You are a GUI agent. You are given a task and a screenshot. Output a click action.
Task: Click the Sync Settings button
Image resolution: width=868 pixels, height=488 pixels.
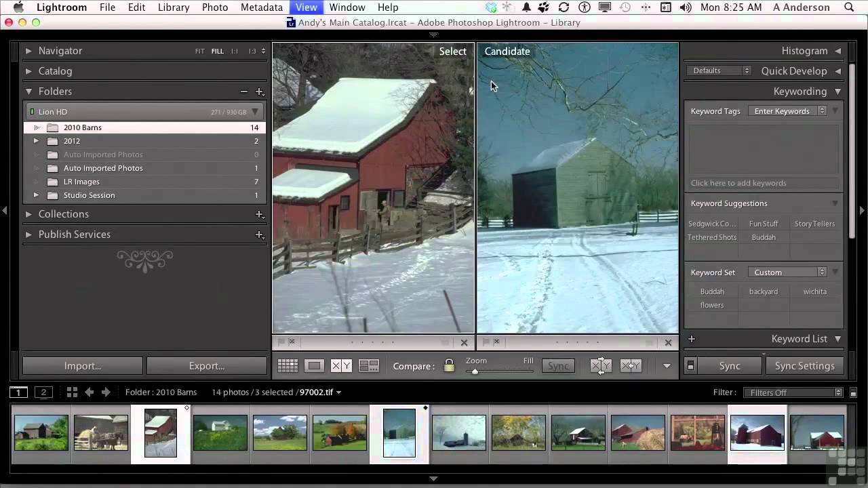pyautogui.click(x=804, y=366)
